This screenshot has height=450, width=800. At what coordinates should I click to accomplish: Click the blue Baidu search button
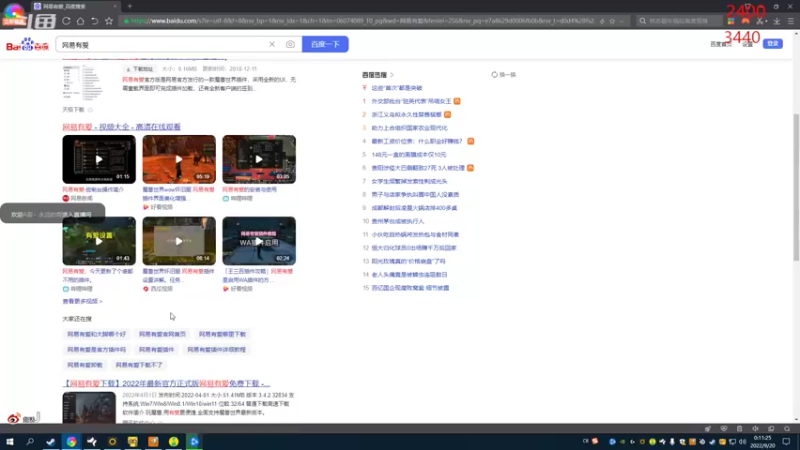(325, 44)
